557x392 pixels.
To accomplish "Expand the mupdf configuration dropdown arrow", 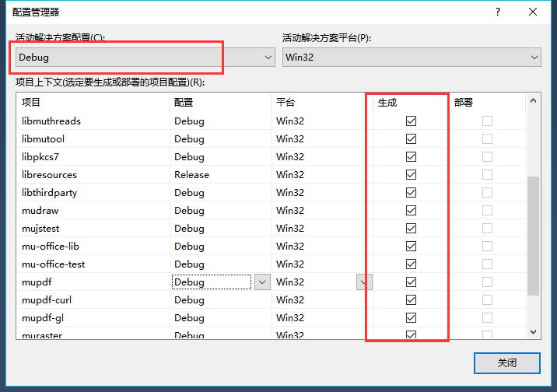I will click(x=262, y=282).
